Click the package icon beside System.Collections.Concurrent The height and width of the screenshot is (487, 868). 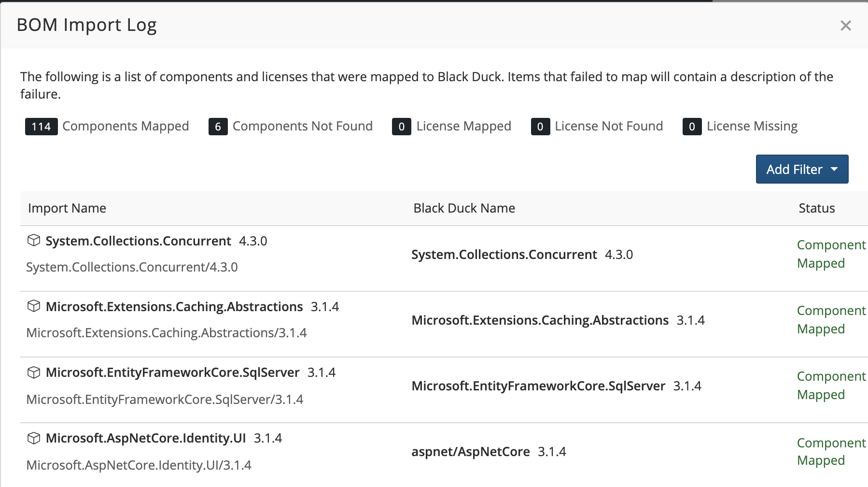coord(34,240)
